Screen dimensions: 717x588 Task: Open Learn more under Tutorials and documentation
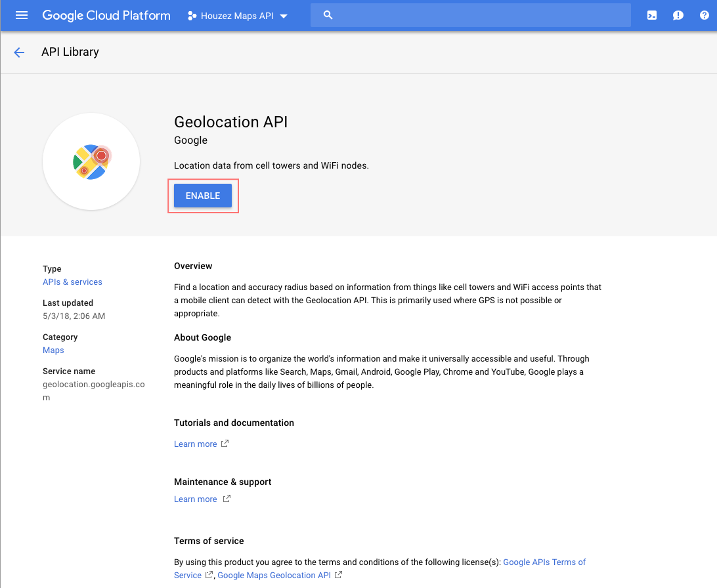(x=195, y=444)
